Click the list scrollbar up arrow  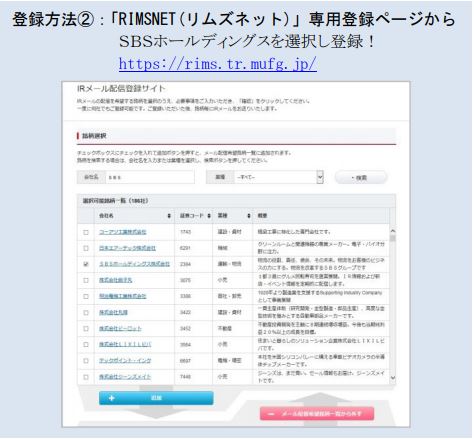393,231
